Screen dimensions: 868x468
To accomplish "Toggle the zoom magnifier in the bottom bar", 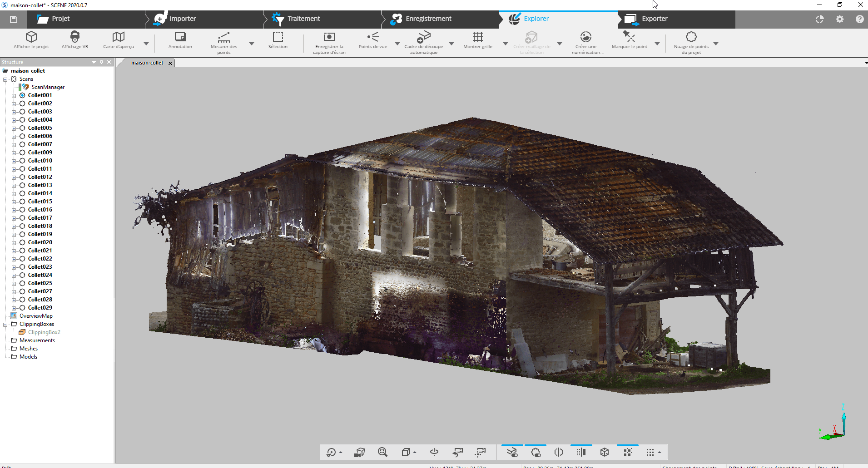I will click(x=383, y=452).
